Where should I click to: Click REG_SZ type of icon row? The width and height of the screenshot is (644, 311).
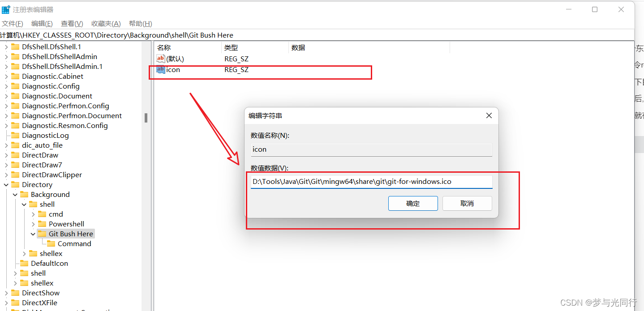[x=236, y=70]
